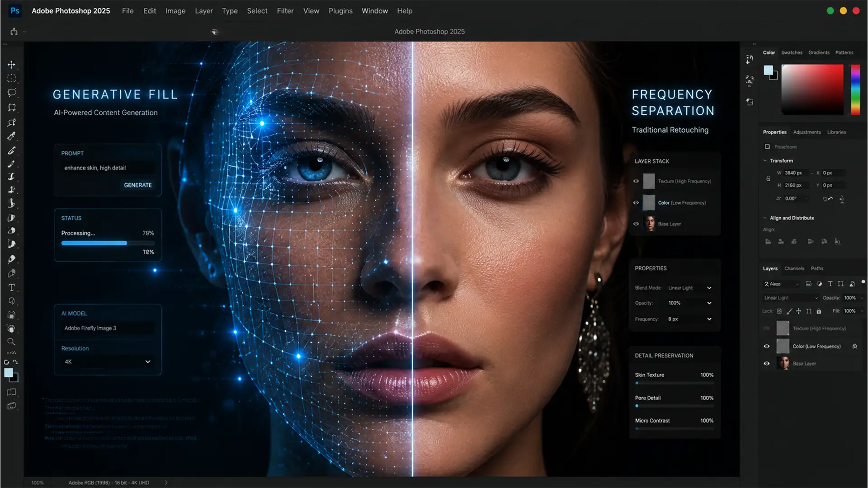Select the Type tool in toolbar
The height and width of the screenshot is (488, 868).
12,287
